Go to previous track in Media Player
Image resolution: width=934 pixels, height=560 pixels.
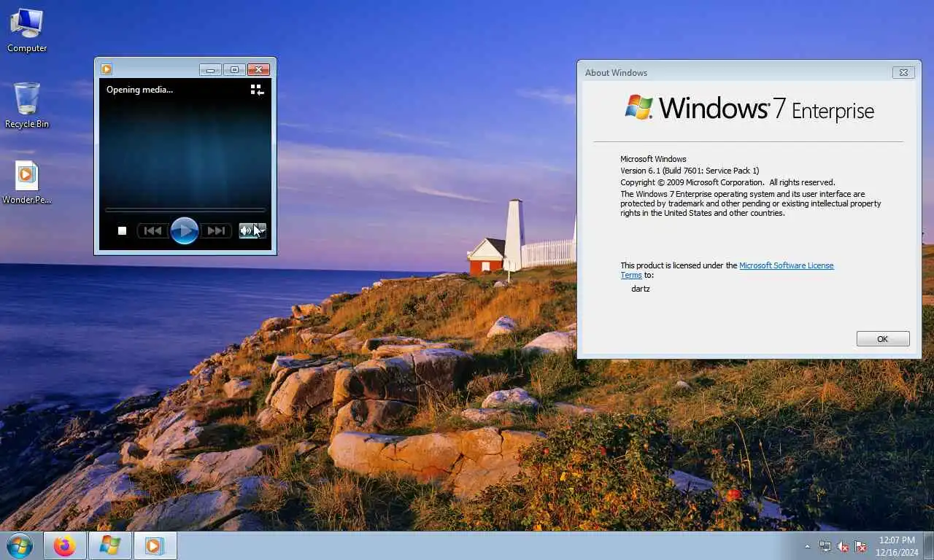pos(153,231)
